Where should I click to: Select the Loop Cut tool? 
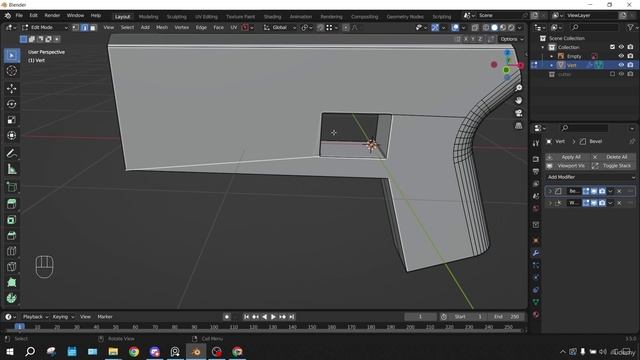tap(11, 251)
